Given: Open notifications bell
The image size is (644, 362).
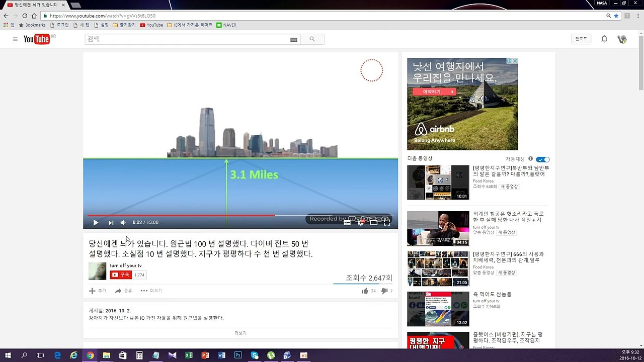Looking at the screenshot, I should click(x=604, y=39).
